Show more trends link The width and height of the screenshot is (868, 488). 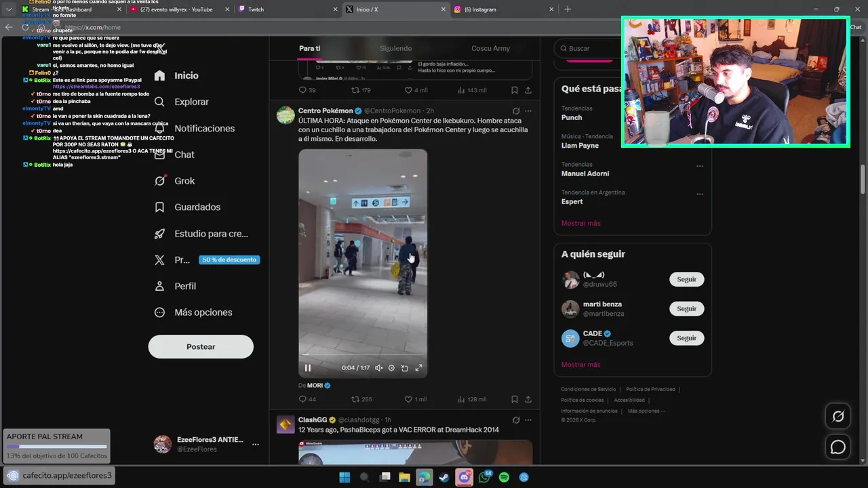coord(580,223)
